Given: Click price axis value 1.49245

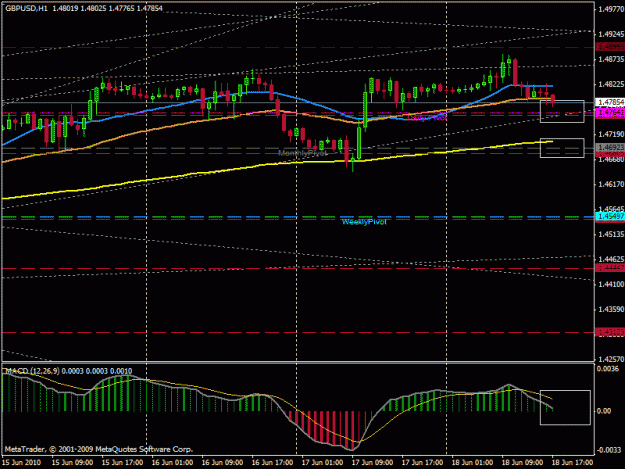Looking at the screenshot, I should (x=611, y=34).
